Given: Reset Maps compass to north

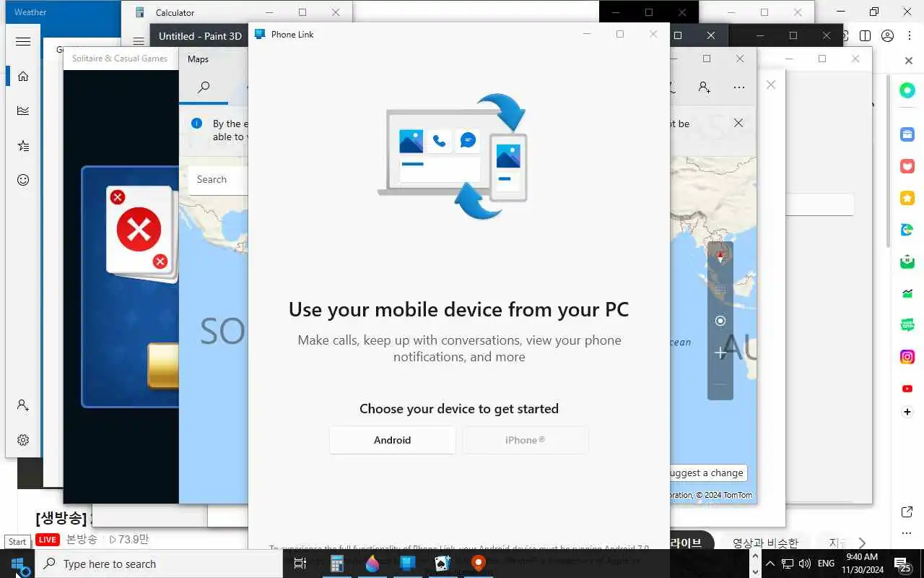Looking at the screenshot, I should (x=720, y=258).
